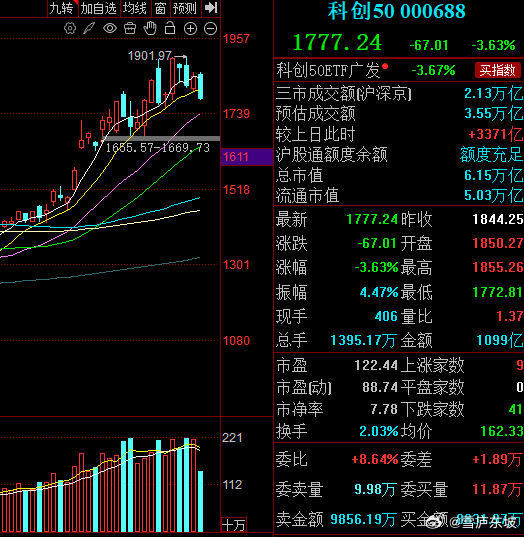Click 加自选 to add to watchlist

coord(99,8)
